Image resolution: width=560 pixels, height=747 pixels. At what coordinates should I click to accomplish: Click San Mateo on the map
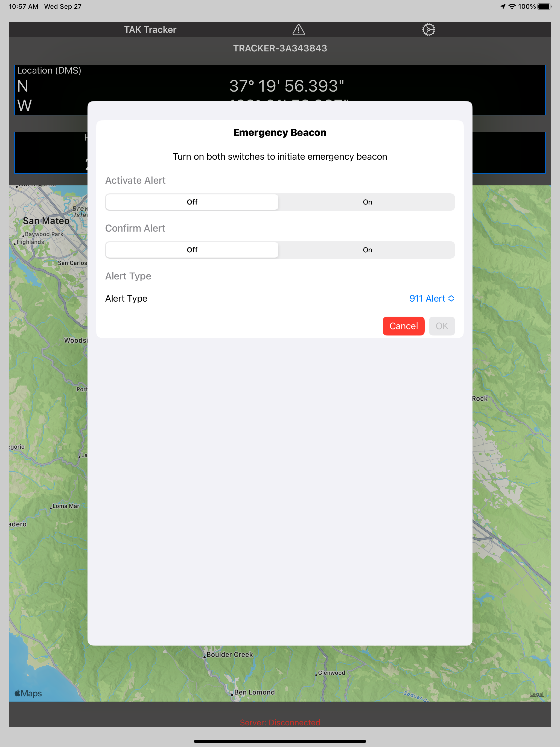pos(46,221)
